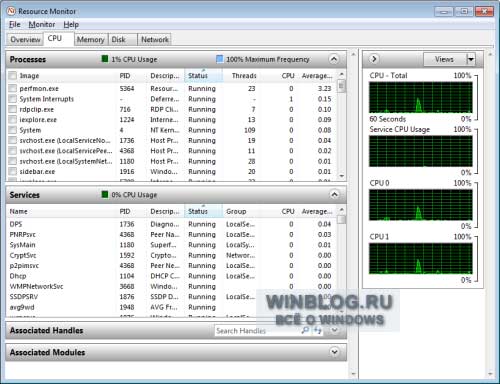Image resolution: width=500 pixels, height=384 pixels.
Task: Select the SysMain service row
Action: coord(171,245)
